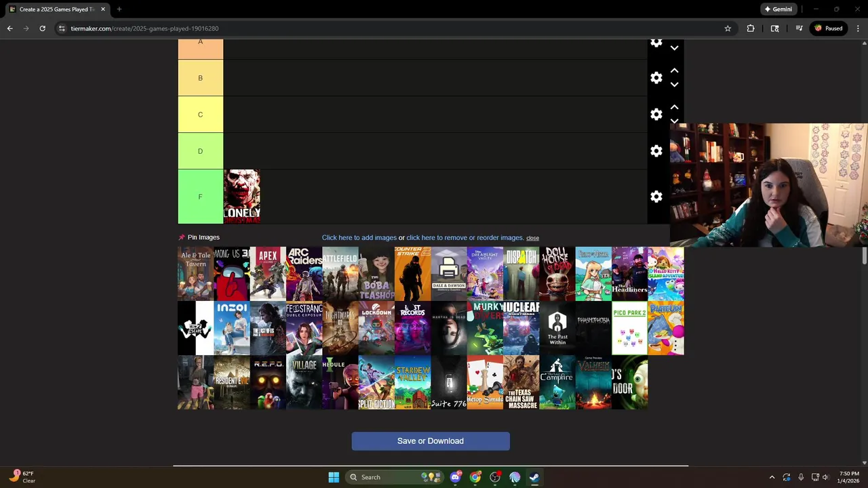The image size is (868, 488).
Task: Select the Stardew Valley image
Action: [412, 382]
